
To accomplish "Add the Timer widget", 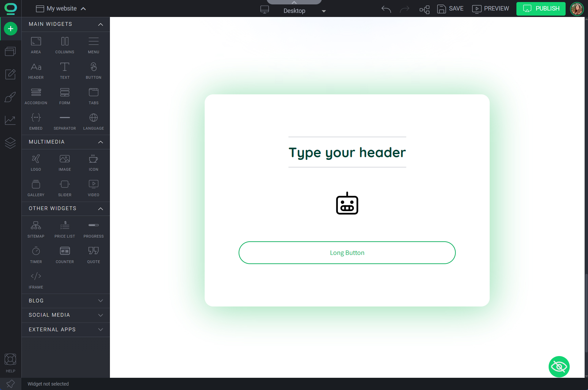I will pos(36,255).
